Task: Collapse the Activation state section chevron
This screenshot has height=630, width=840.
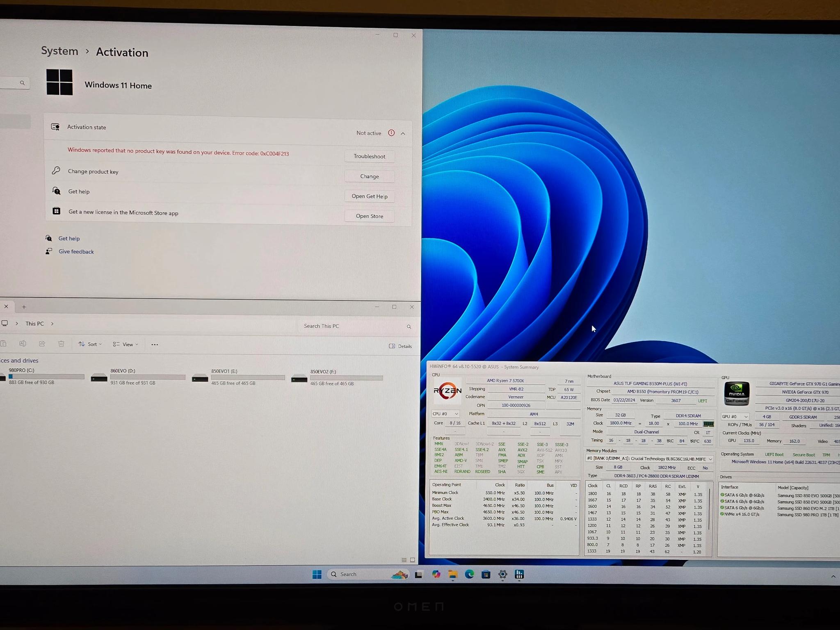Action: click(403, 133)
